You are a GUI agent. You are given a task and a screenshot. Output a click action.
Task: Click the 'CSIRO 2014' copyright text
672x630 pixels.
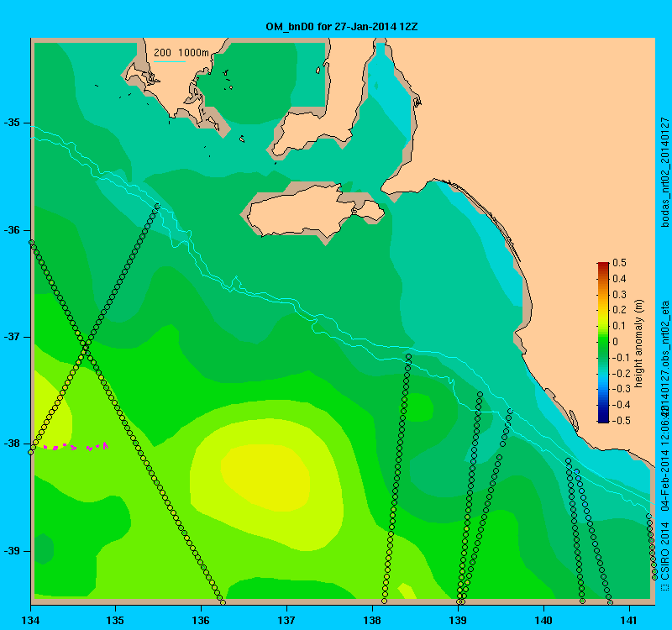664,551
